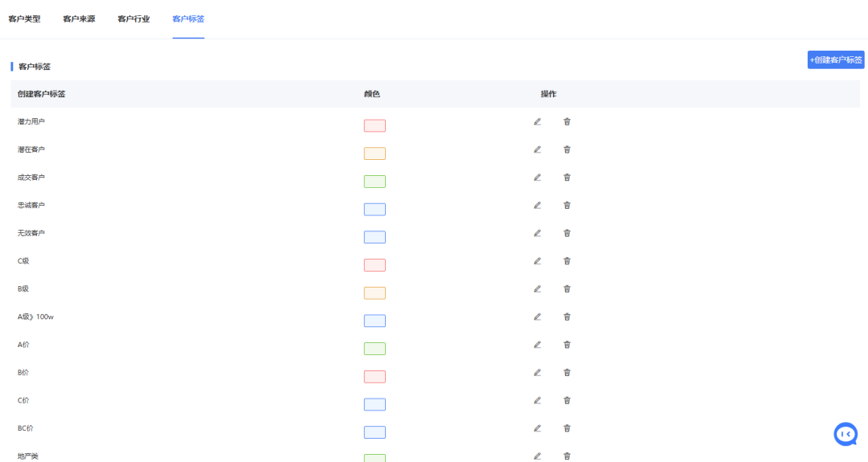Click the green swatch for 成交客户
868x462 pixels.
[375, 182]
